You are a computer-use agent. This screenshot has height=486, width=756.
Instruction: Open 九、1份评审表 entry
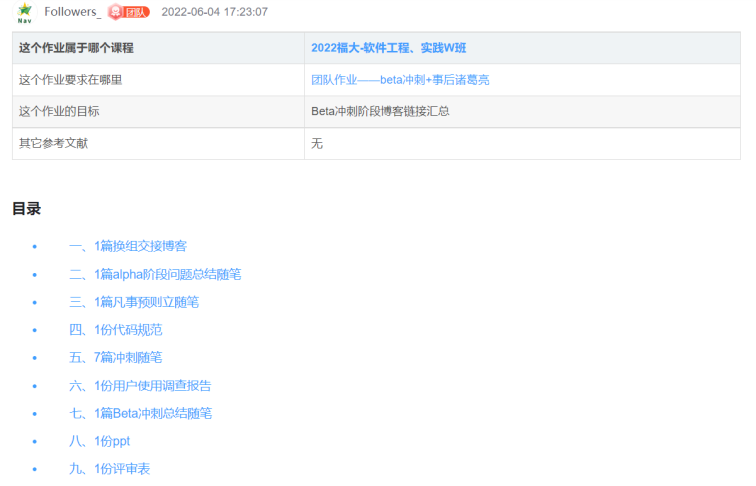tap(109, 469)
